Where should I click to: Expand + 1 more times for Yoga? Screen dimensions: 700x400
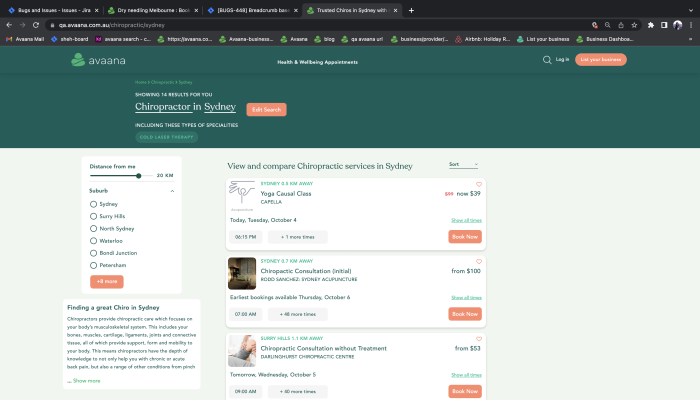click(298, 237)
